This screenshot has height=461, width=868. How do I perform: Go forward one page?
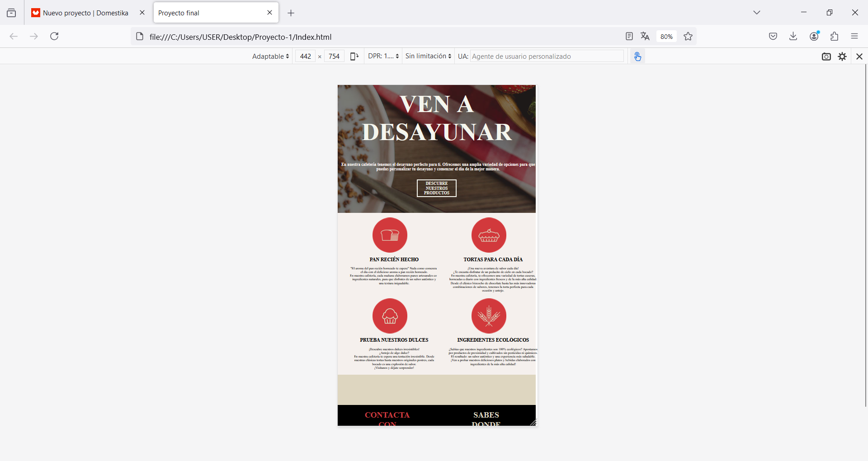point(34,36)
